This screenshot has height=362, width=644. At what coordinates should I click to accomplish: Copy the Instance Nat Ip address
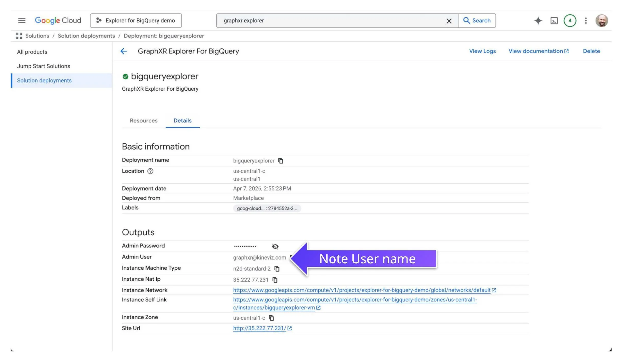(x=275, y=280)
